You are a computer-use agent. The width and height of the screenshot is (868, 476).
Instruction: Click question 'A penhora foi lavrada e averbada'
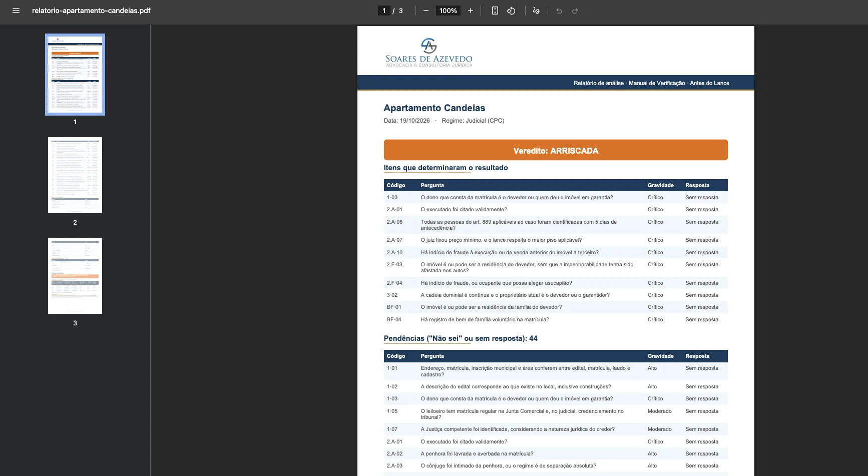coord(477,453)
